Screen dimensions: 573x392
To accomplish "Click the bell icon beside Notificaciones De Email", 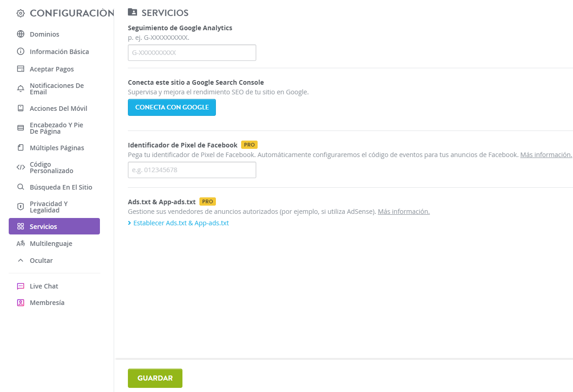I will (20, 89).
